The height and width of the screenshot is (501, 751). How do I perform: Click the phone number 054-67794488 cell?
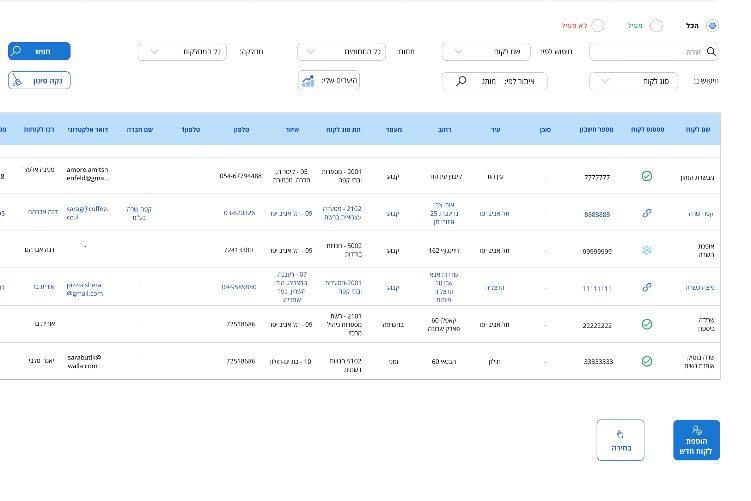click(240, 176)
